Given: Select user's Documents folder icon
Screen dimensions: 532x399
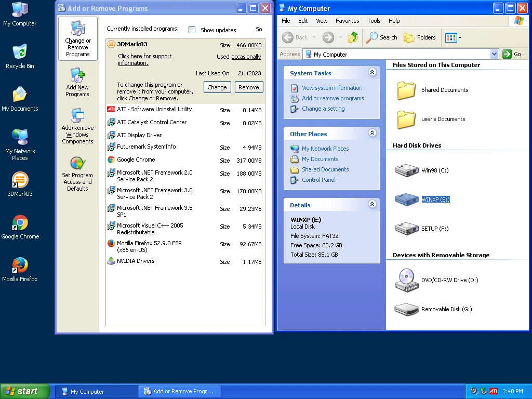Looking at the screenshot, I should (406, 119).
